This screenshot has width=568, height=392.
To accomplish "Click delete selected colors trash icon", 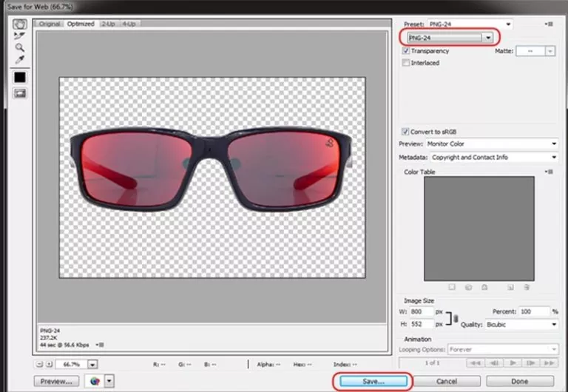I will click(x=527, y=287).
